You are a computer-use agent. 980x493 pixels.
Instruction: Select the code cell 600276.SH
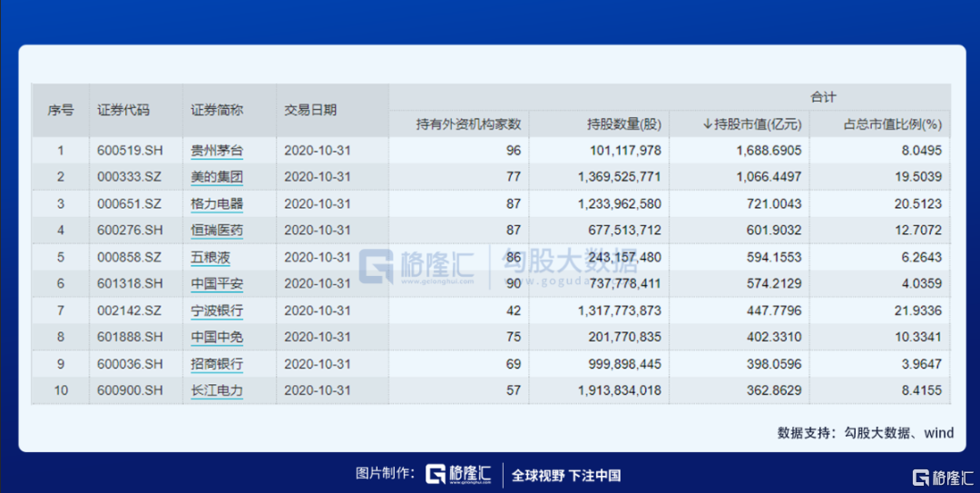[x=130, y=231]
